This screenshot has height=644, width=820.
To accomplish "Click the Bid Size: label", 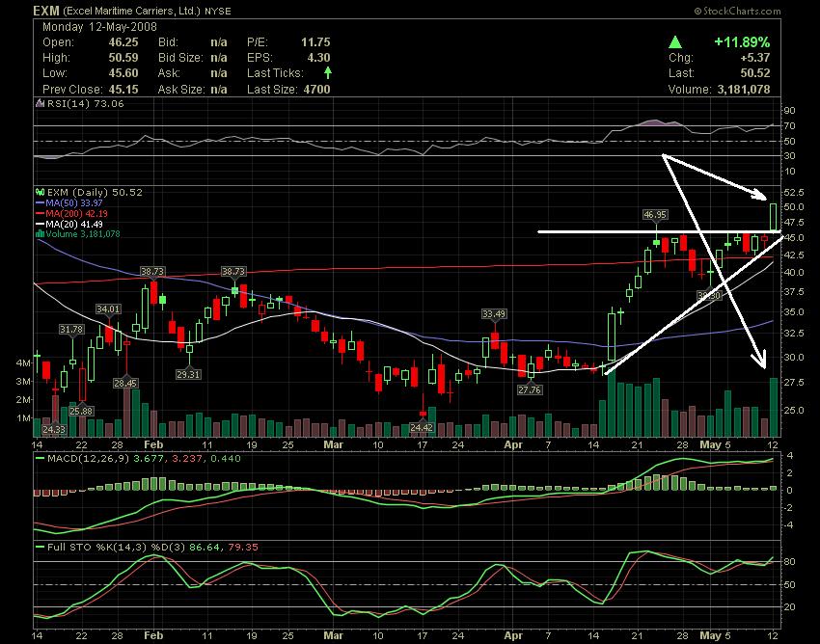I will 181,58.
